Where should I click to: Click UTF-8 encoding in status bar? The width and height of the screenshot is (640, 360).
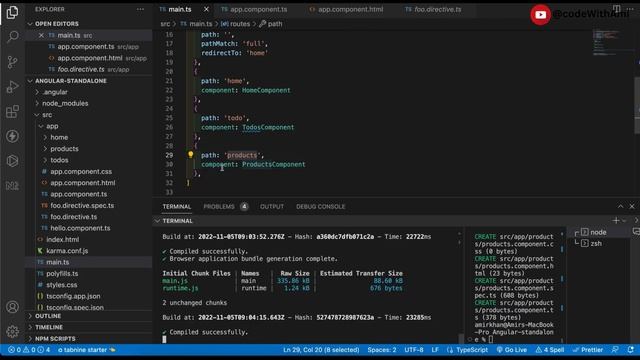pyautogui.click(x=414, y=350)
